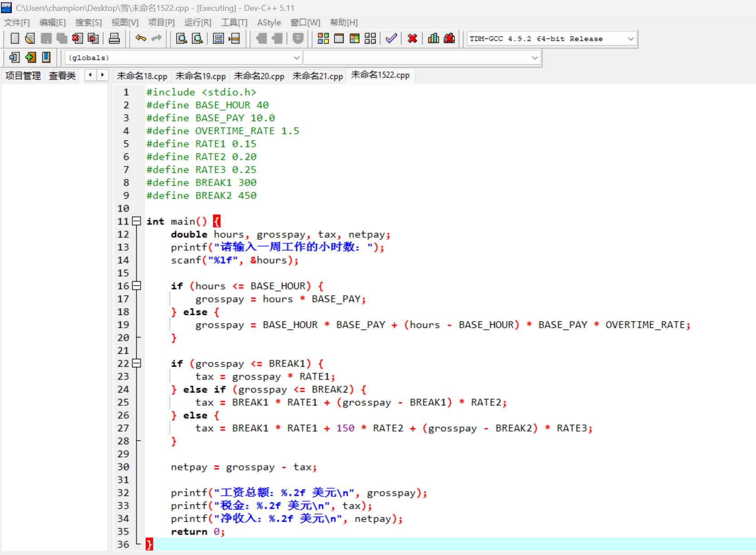This screenshot has width=756, height=555.
Task: Switch to the 项目管理 panel tab
Action: click(23, 76)
